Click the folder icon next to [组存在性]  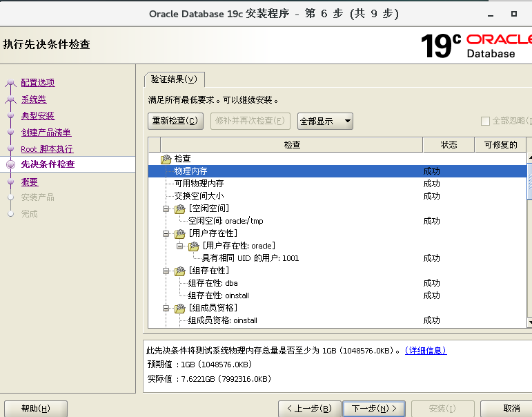click(x=180, y=271)
